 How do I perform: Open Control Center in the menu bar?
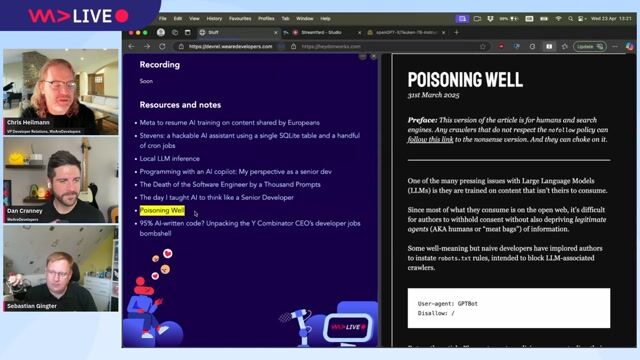pyautogui.click(x=581, y=19)
